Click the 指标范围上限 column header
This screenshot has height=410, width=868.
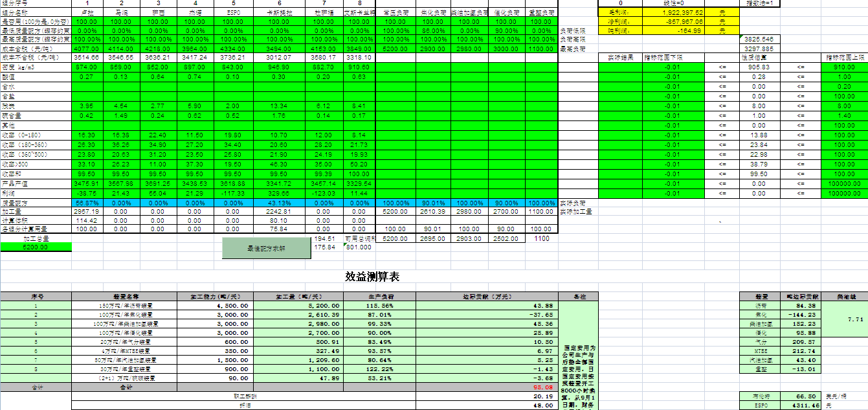(844, 58)
